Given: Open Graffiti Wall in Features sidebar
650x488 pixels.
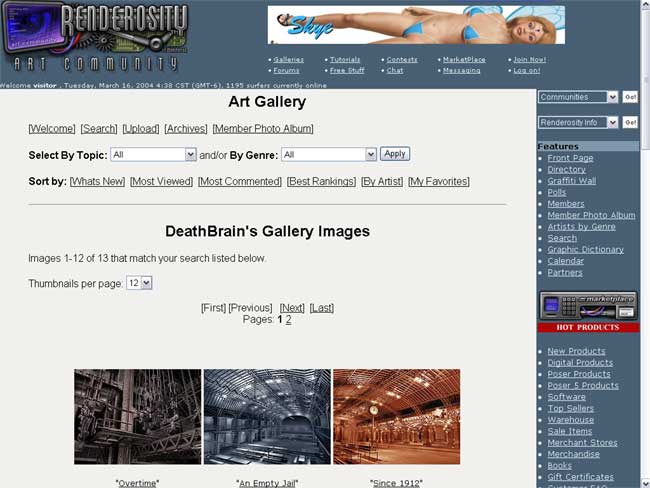Looking at the screenshot, I should pyautogui.click(x=571, y=181).
